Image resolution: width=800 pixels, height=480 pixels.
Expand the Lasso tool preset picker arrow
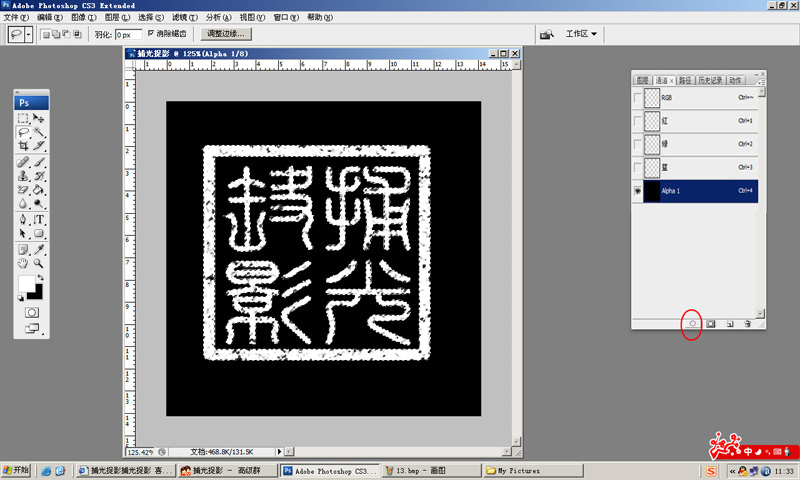pyautogui.click(x=29, y=34)
